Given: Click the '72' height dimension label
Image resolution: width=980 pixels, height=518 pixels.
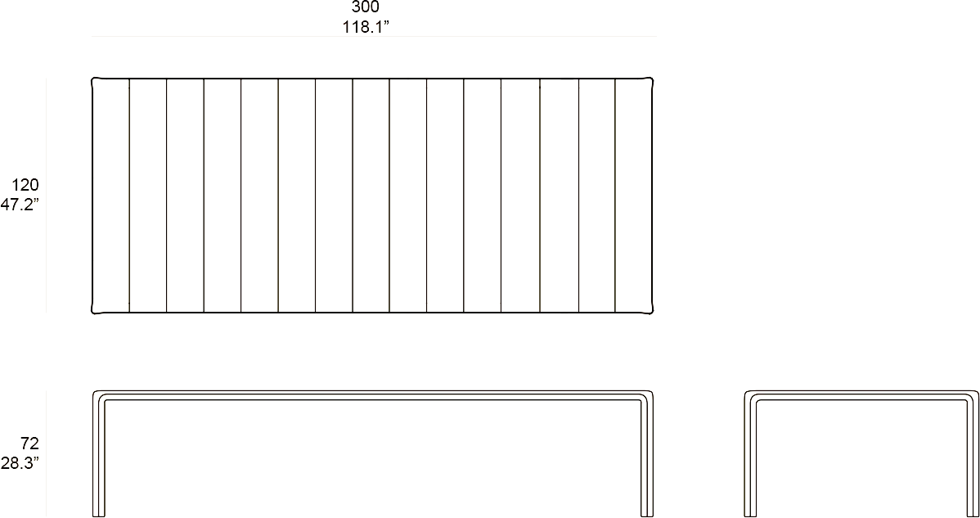Looking at the screenshot, I should (29, 444).
